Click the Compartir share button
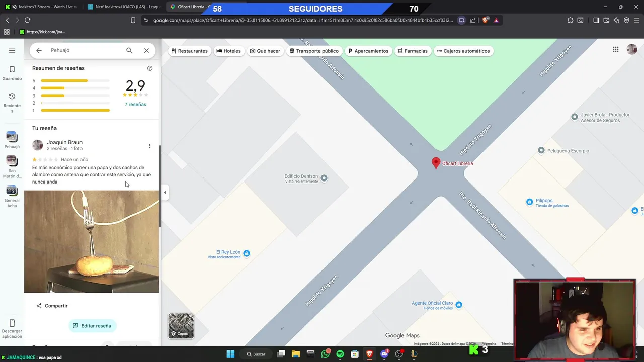Screen dimensions: 644x362 click(x=52, y=306)
